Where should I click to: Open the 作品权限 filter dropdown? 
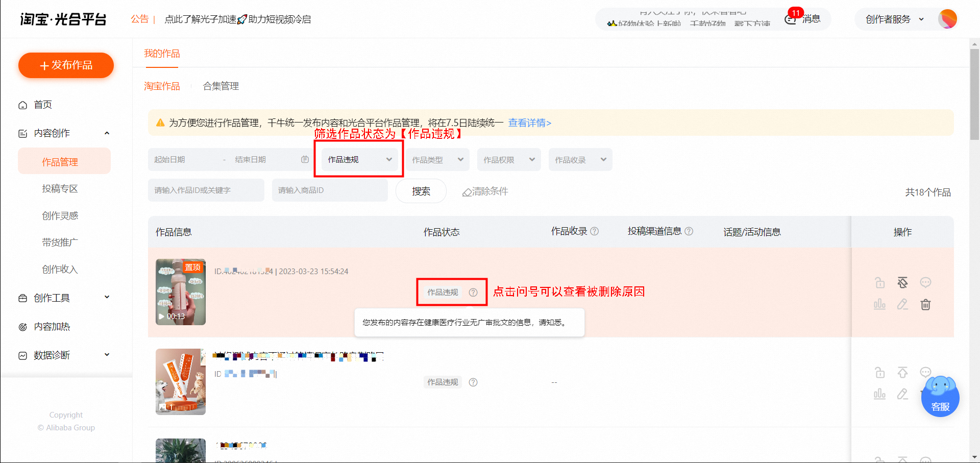click(509, 160)
